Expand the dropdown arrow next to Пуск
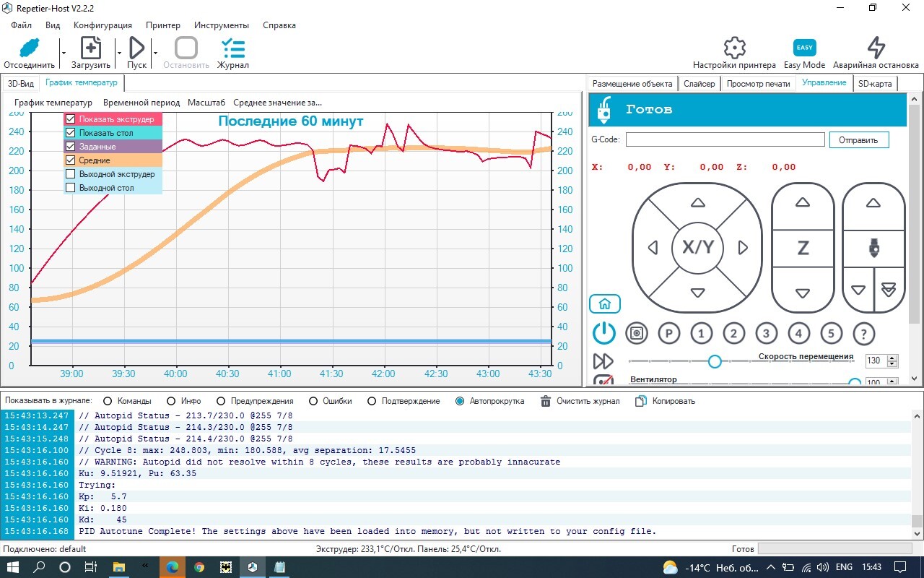924x578 pixels. point(154,52)
